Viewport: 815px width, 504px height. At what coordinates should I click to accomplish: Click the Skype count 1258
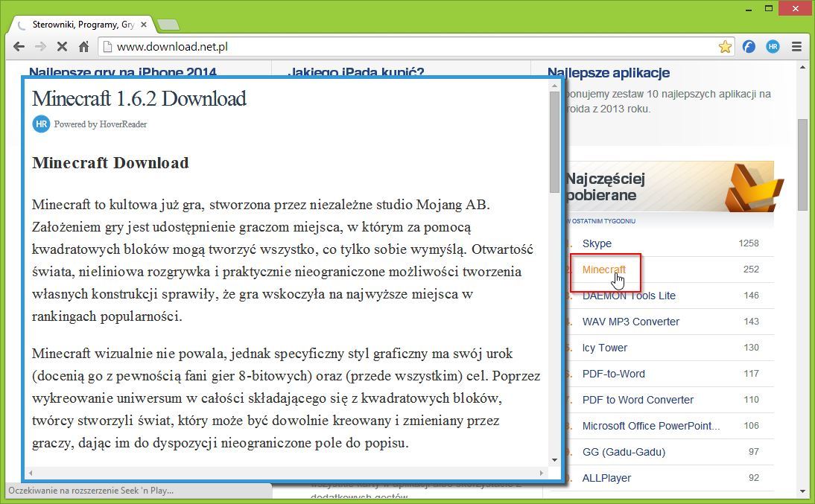pyautogui.click(x=749, y=243)
